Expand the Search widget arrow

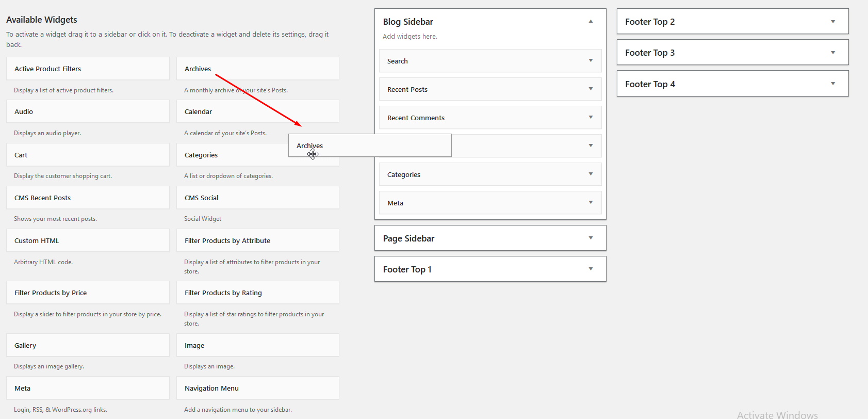pos(591,61)
